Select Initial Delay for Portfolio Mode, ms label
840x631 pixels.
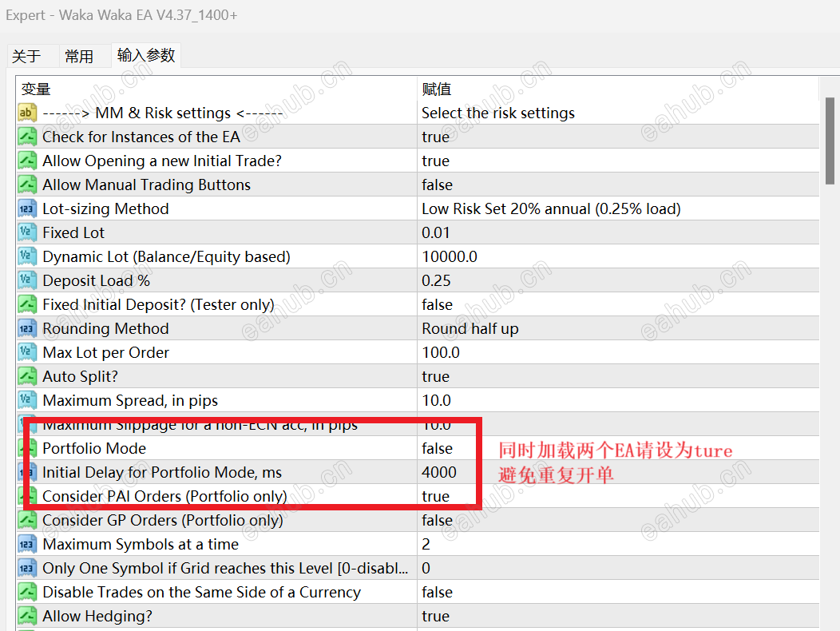click(x=162, y=472)
